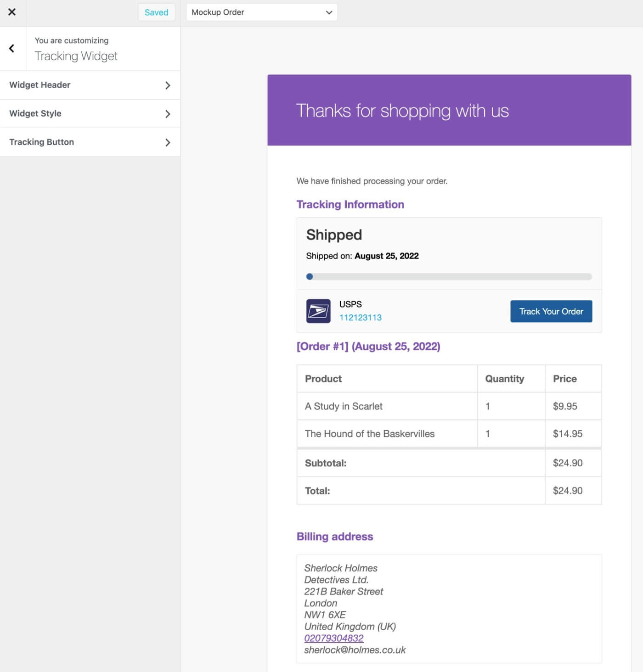This screenshot has width=643, height=672.
Task: Expand Tracking Button via its chevron
Action: pos(168,142)
